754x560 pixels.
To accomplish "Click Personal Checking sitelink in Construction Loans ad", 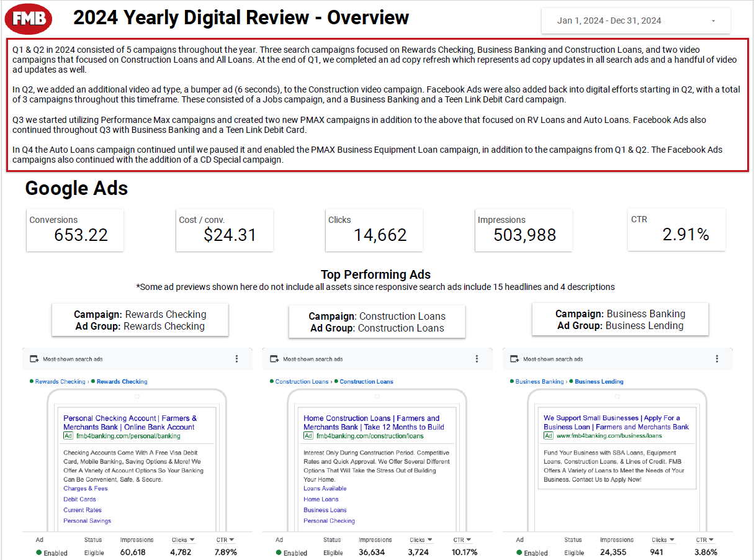I will (x=330, y=521).
